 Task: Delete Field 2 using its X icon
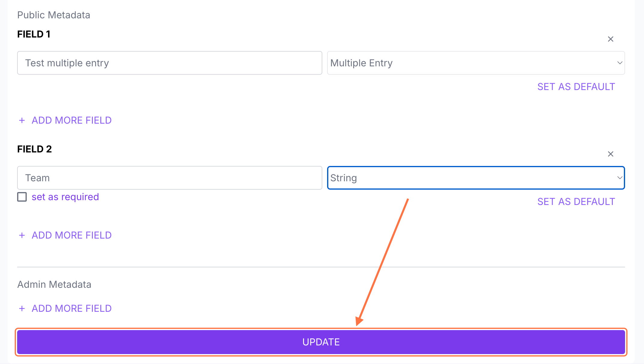click(610, 154)
